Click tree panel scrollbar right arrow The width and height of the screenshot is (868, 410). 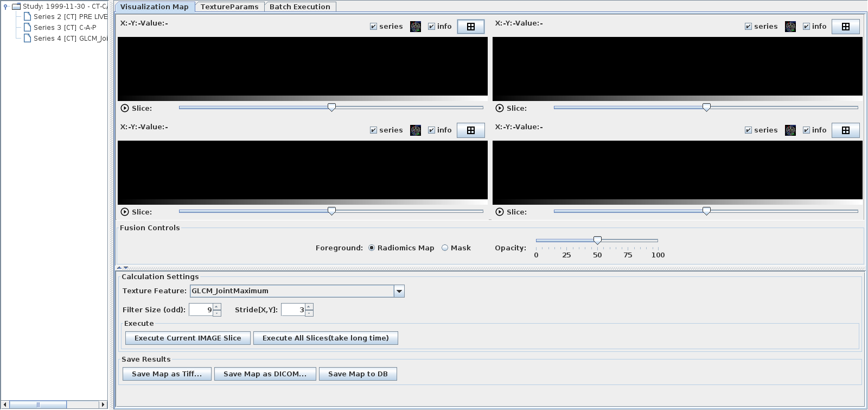point(103,405)
